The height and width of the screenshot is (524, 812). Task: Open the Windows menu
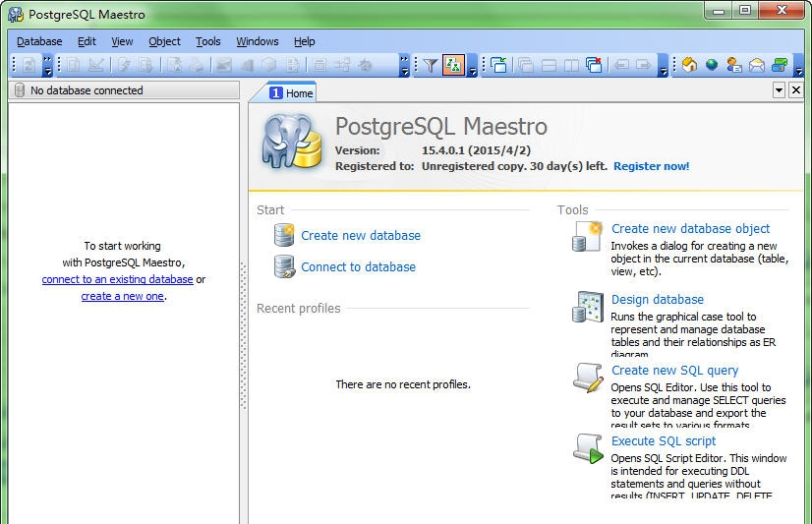(258, 41)
